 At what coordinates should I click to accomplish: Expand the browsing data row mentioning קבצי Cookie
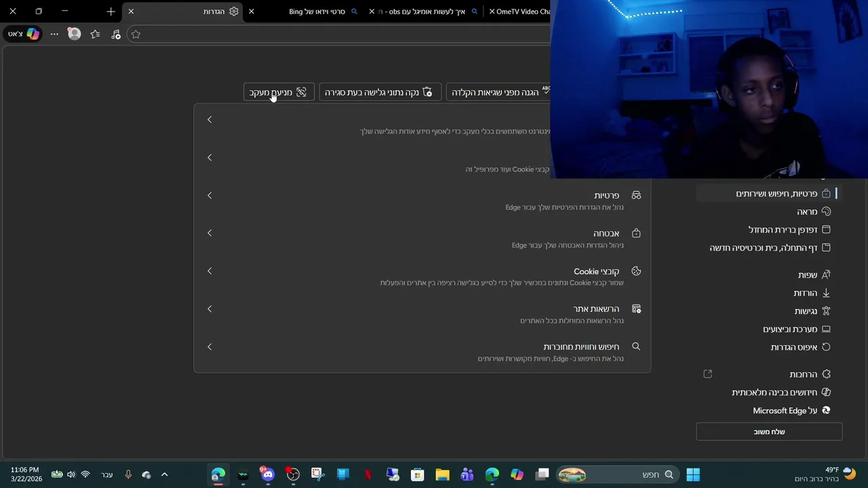[x=210, y=158]
